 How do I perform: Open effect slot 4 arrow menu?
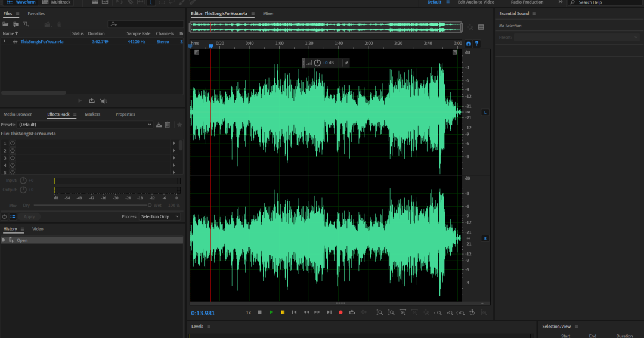click(x=174, y=165)
